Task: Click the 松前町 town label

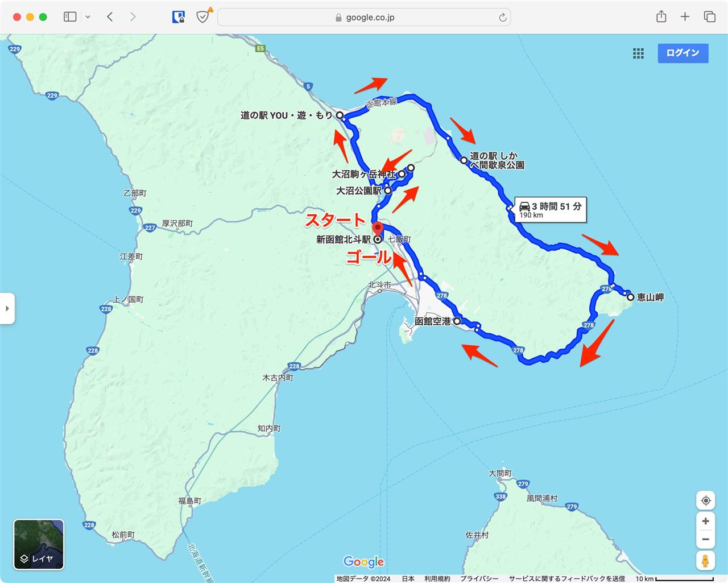Action: coord(123,535)
